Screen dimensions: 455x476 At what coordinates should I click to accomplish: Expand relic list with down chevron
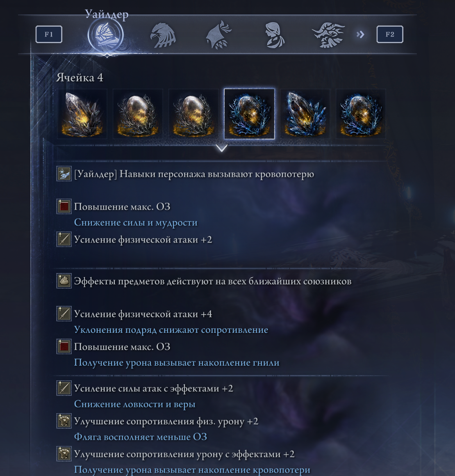coord(222,148)
